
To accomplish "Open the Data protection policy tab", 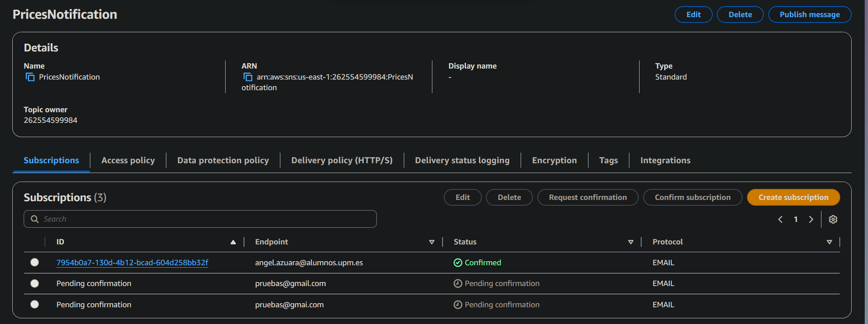I will (x=223, y=160).
